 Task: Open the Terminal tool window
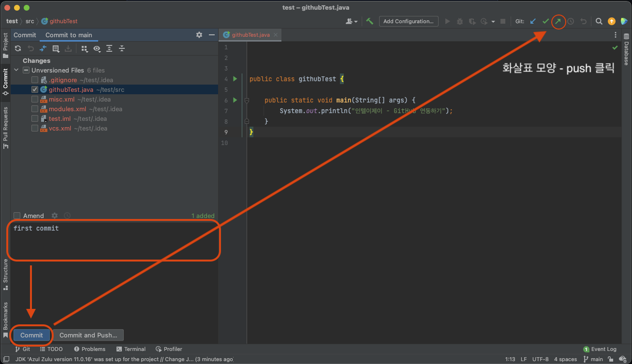pos(131,349)
